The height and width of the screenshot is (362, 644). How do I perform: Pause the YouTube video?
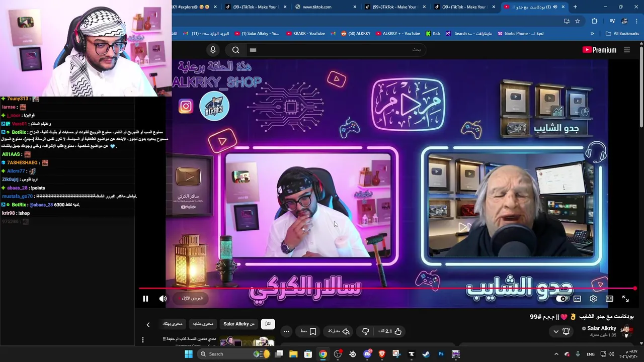[145, 299]
